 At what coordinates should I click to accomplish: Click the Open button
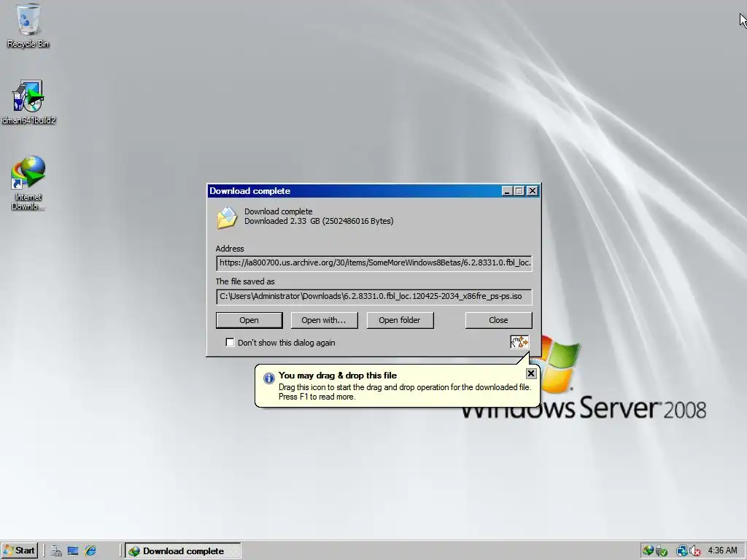tap(249, 320)
